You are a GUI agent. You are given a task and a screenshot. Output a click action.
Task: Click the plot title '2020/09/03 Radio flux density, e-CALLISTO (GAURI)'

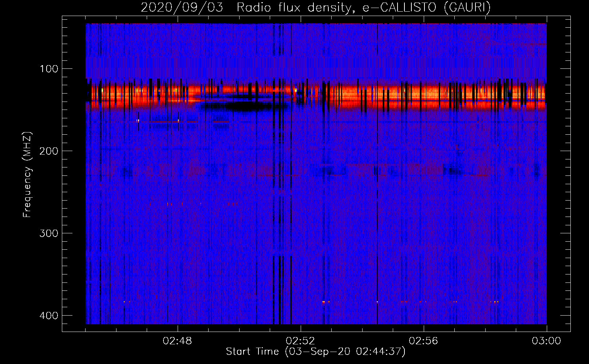(316, 7)
